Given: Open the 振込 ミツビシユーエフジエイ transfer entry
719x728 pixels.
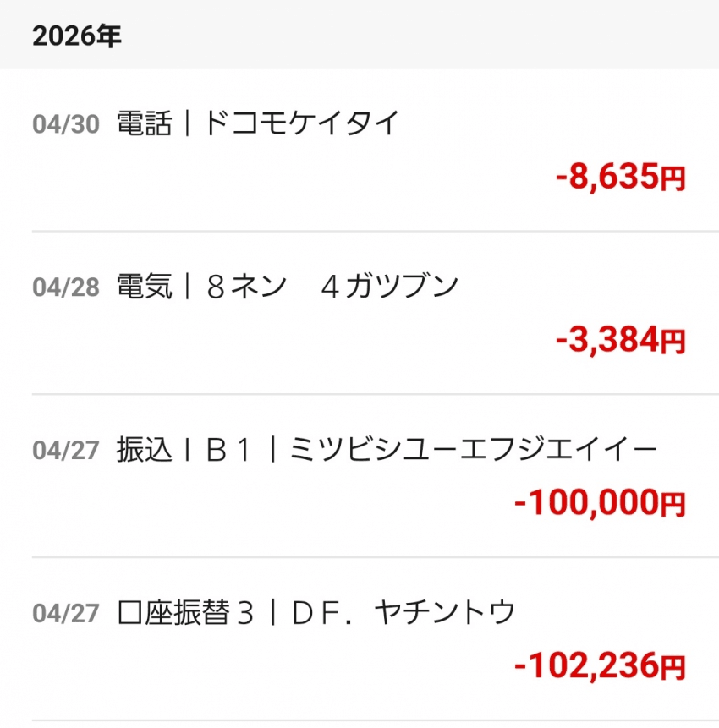Looking at the screenshot, I should click(359, 476).
